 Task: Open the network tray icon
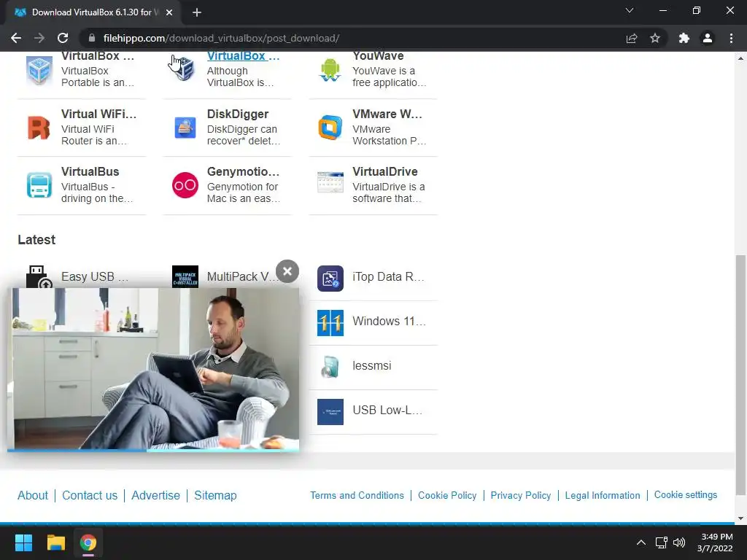coord(661,542)
